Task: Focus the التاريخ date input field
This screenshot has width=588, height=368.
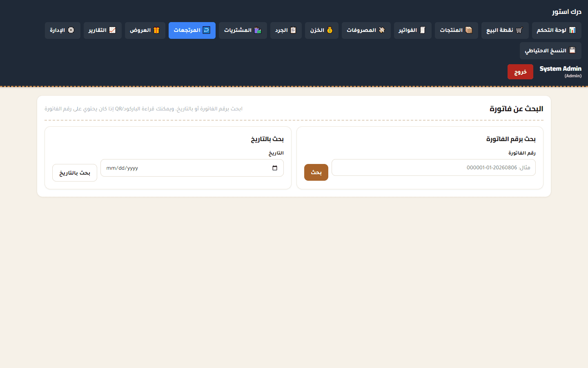Action: (x=192, y=168)
